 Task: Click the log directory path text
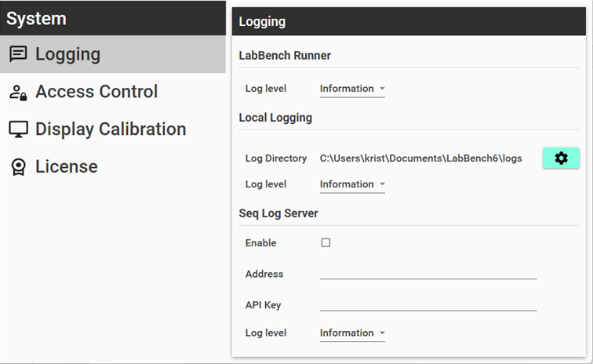point(421,158)
